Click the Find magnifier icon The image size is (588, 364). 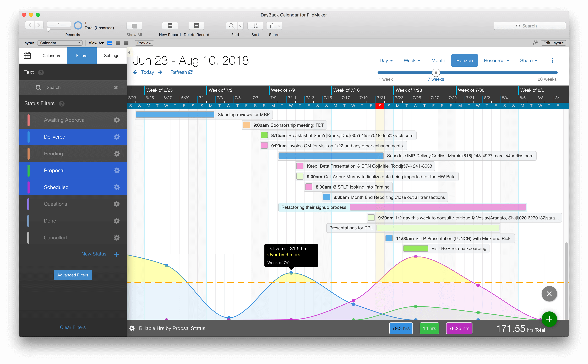[231, 26]
